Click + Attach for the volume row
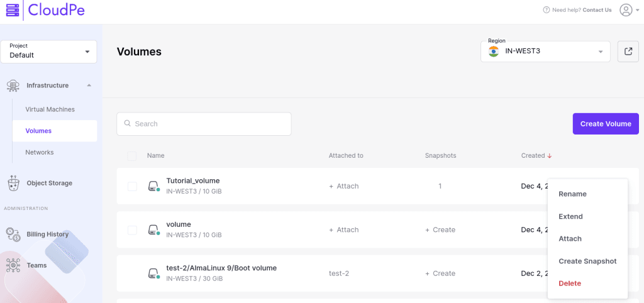 [x=344, y=230]
